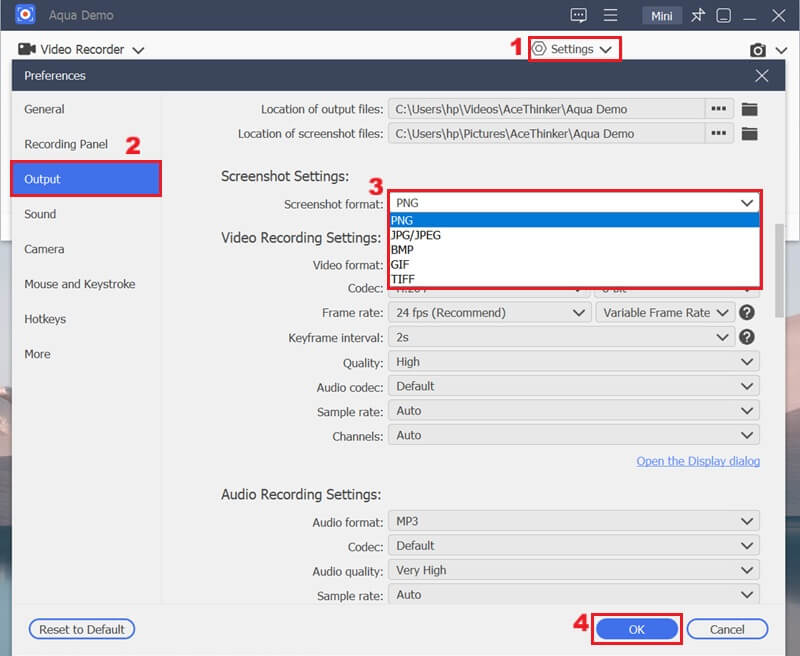Choose JPG/JPEG from screenshot format list
Image resolution: width=800 pixels, height=656 pixels.
point(416,235)
